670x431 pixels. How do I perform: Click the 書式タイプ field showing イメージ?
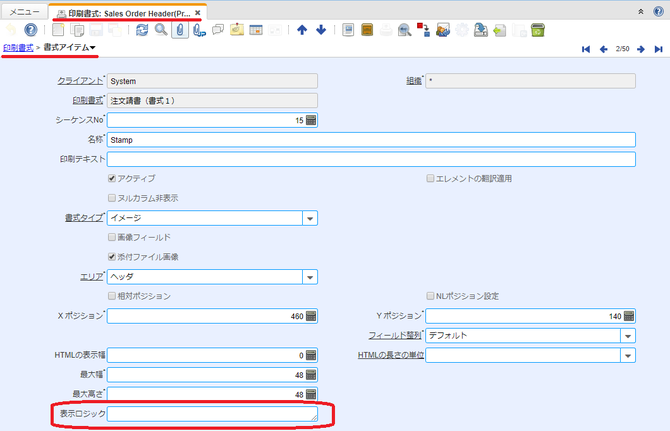coord(205,218)
